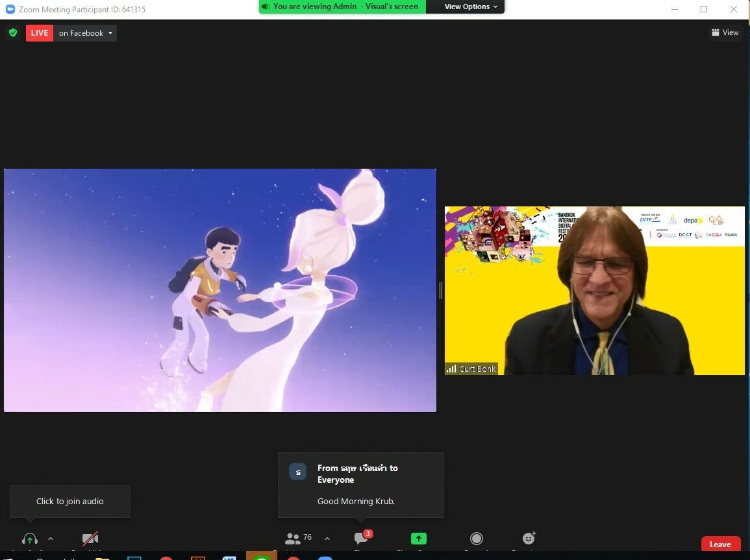The height and width of the screenshot is (560, 750).
Task: Maximize the Zoom meeting window
Action: (x=704, y=9)
